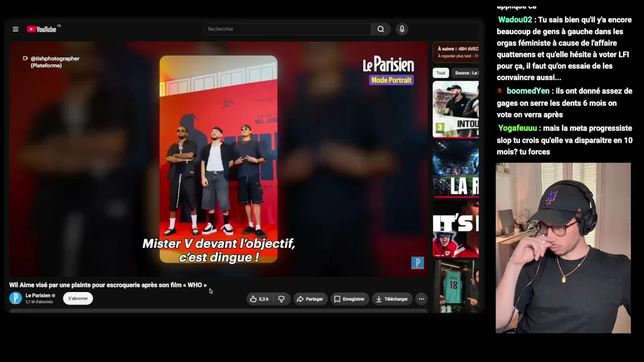Open the Le Parisien channel name link
Viewport: 644px width, 362px height.
coord(38,296)
